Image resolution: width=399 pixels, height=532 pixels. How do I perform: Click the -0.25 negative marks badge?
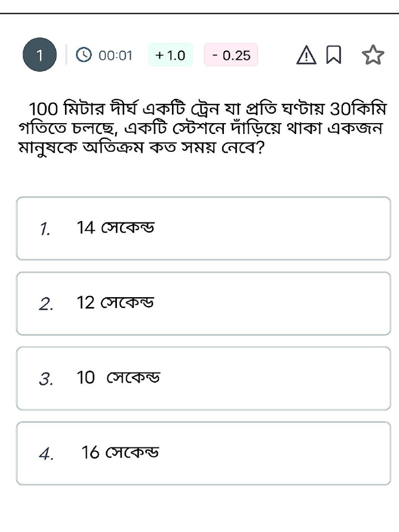click(231, 55)
